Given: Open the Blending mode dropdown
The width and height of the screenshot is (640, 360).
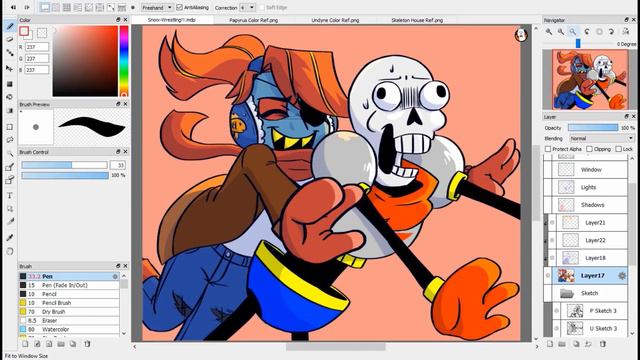Looking at the screenshot, I should (x=602, y=138).
